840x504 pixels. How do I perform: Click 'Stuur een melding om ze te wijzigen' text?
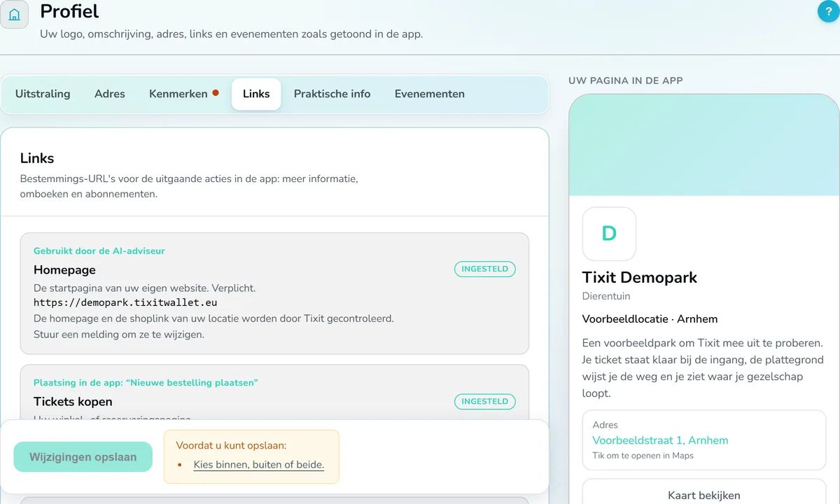[119, 334]
